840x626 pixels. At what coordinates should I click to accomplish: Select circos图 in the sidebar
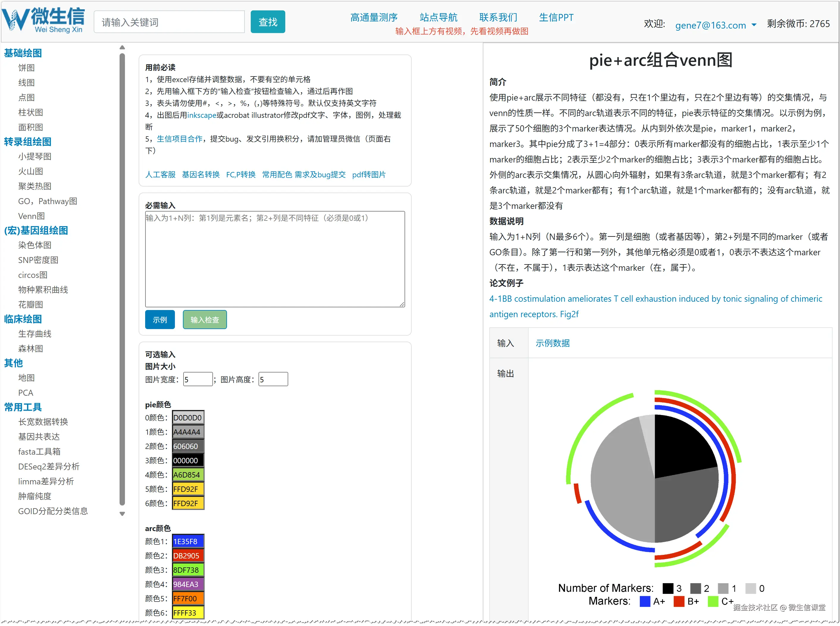pyautogui.click(x=33, y=275)
